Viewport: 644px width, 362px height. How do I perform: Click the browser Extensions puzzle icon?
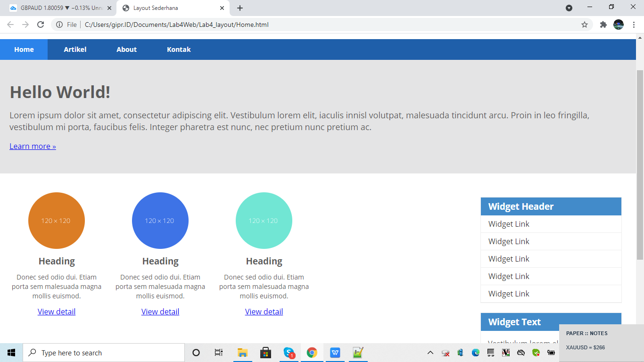(603, 24)
